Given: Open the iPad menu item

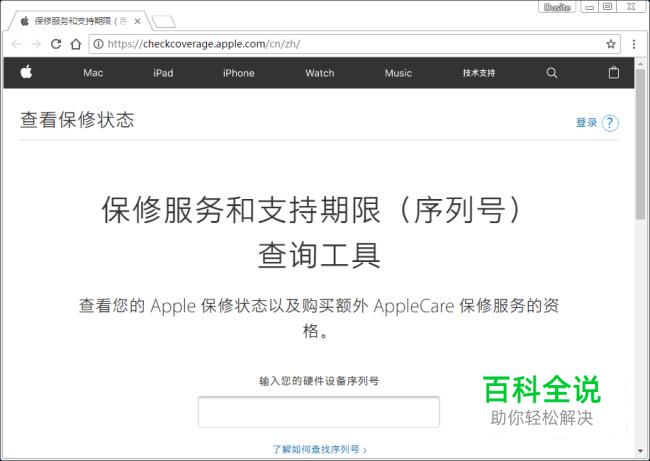Looking at the screenshot, I should click(x=163, y=73).
